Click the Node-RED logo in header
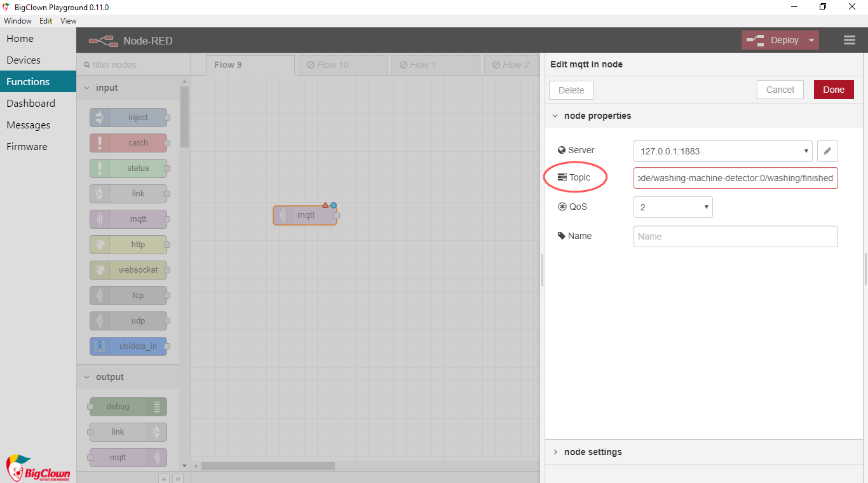Viewport: 868px width, 483px height. coord(104,41)
